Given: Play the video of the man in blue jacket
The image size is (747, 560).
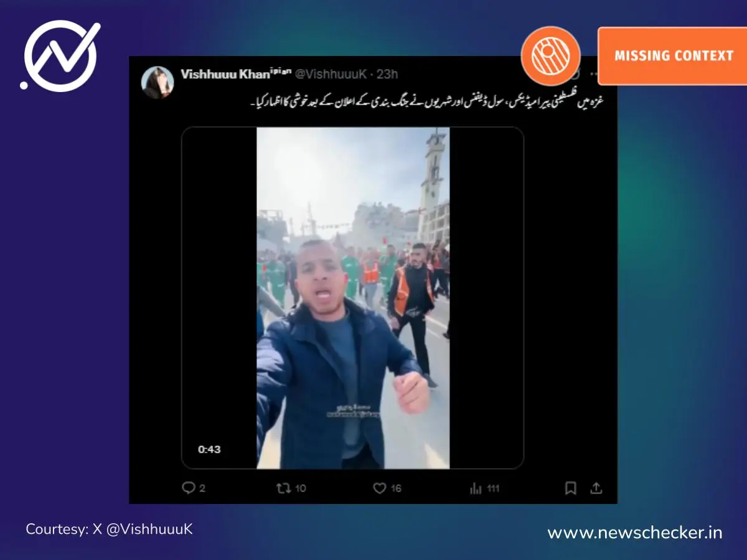Looking at the screenshot, I should pyautogui.click(x=353, y=298).
